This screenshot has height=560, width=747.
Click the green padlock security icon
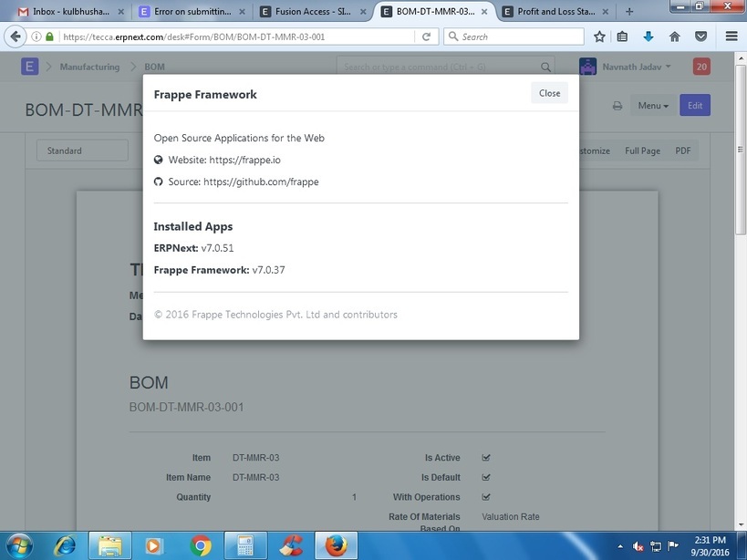pos(49,36)
